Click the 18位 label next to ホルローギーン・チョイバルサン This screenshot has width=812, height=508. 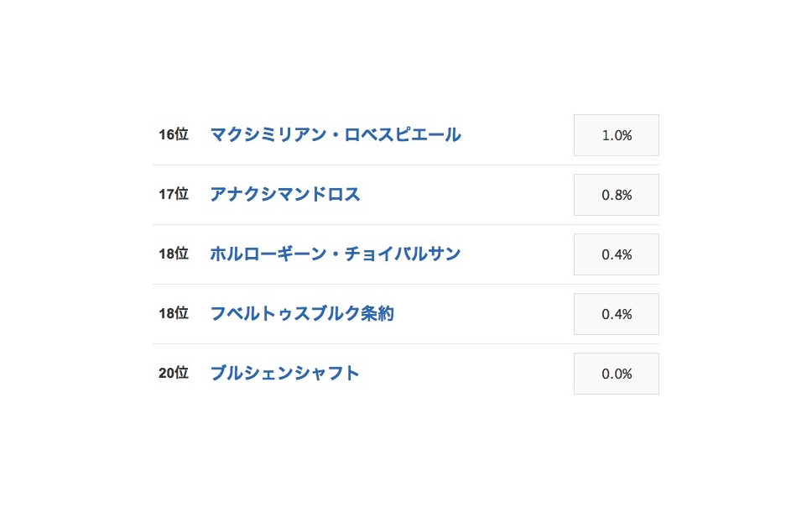click(174, 254)
